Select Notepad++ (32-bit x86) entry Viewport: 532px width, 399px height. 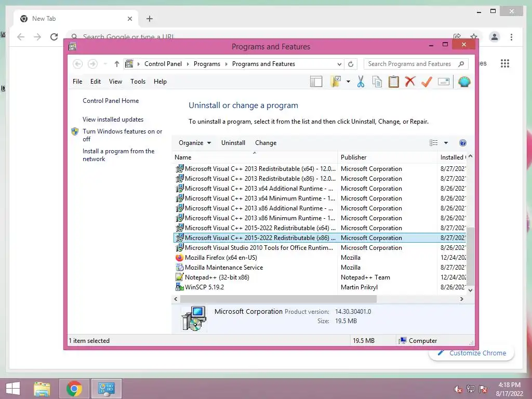320,277
